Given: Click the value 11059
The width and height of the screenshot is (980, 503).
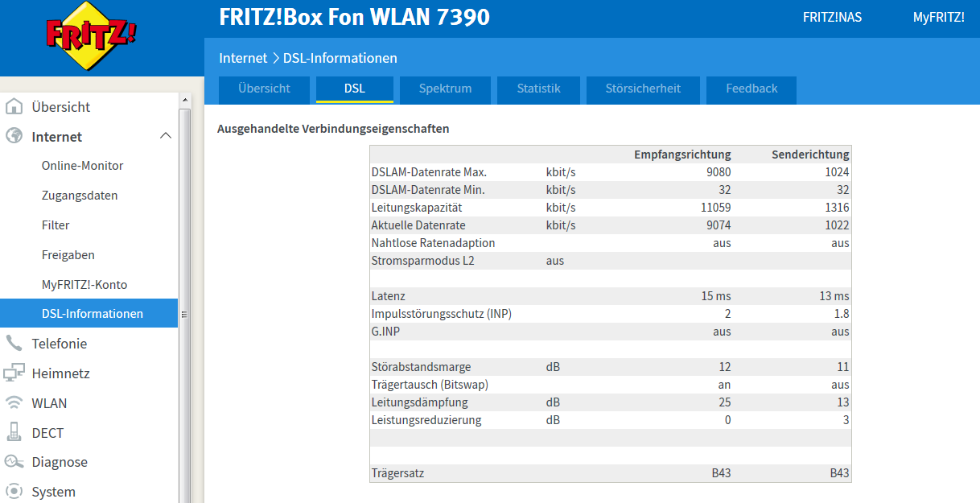Looking at the screenshot, I should point(714,208).
